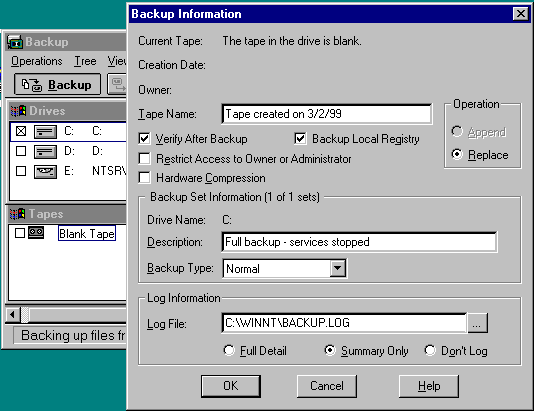Browse for log file with ellipsis button
534x411 pixels.
click(477, 323)
